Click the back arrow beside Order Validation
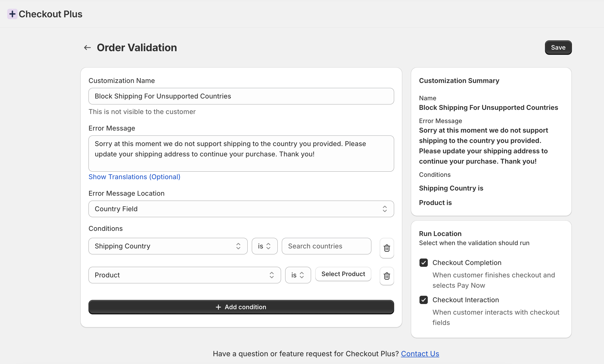The image size is (604, 364). (x=87, y=48)
